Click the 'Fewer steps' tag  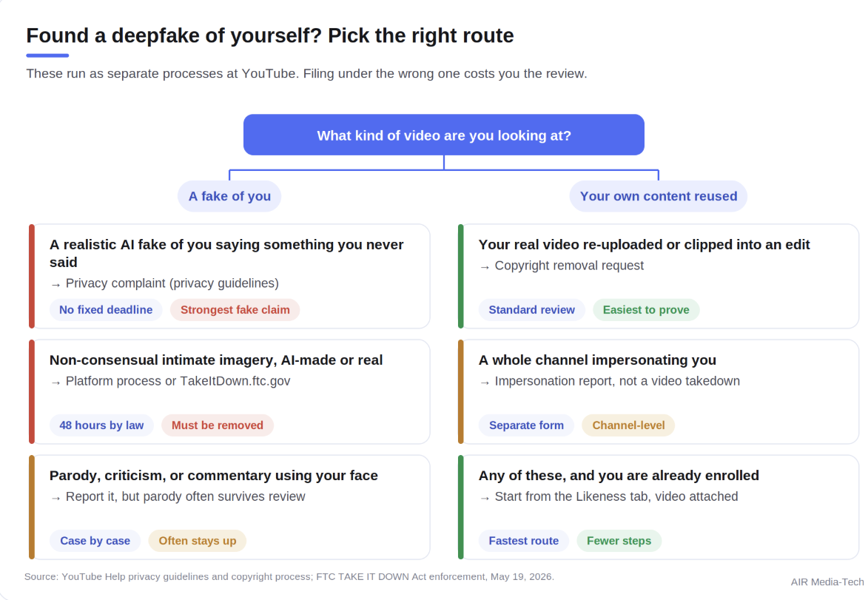pyautogui.click(x=619, y=541)
